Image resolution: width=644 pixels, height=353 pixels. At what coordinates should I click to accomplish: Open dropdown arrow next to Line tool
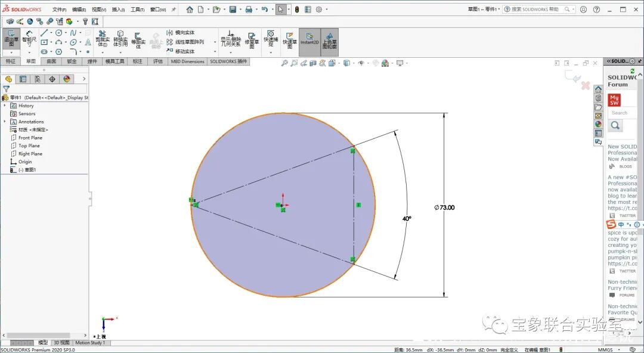click(x=51, y=32)
